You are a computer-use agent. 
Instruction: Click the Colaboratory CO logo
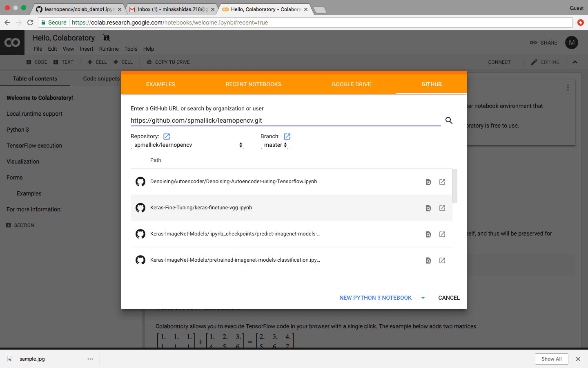[12, 43]
